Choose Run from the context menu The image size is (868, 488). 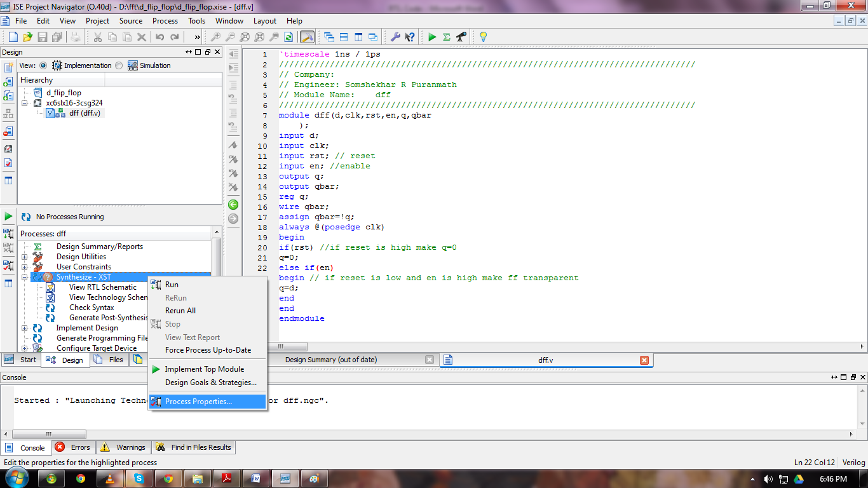(207, 285)
